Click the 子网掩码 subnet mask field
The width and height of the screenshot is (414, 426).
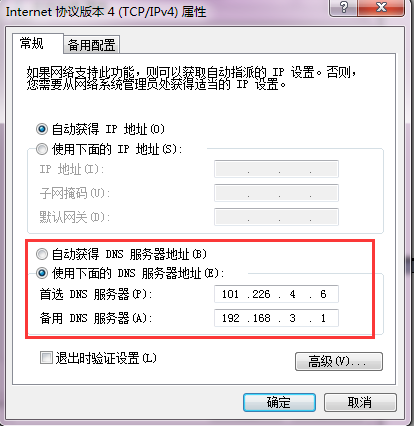(x=276, y=193)
